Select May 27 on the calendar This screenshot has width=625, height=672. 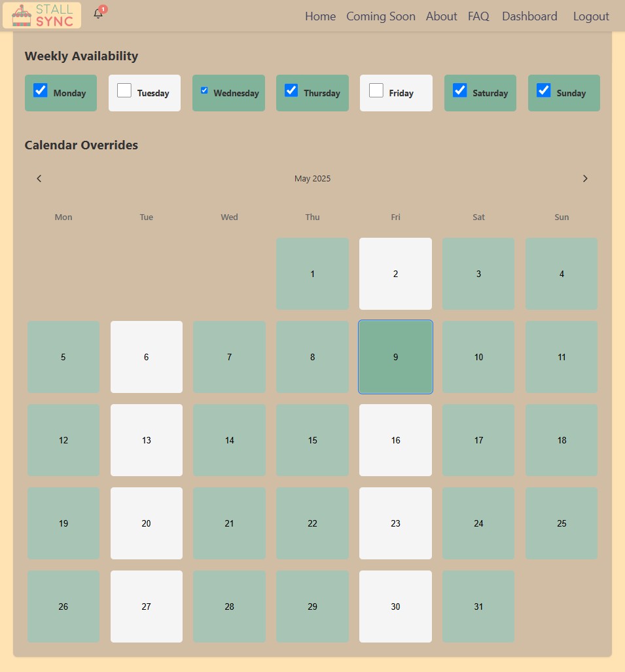[x=147, y=607]
